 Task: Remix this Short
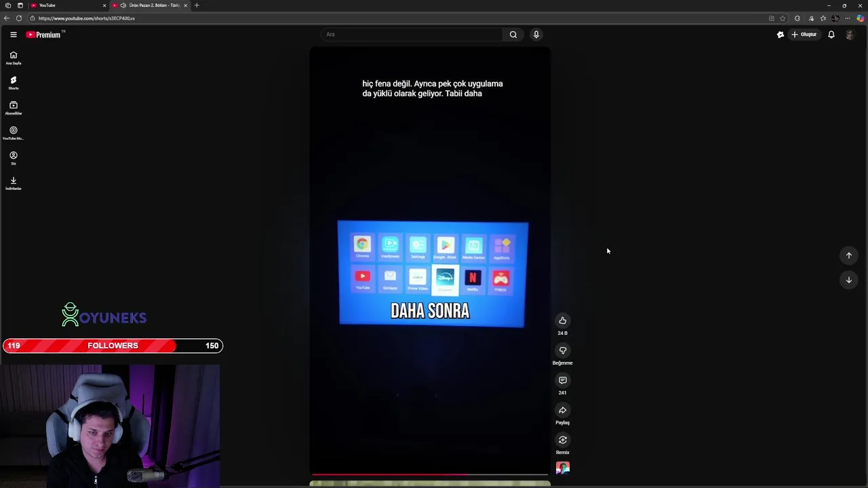pos(562,440)
